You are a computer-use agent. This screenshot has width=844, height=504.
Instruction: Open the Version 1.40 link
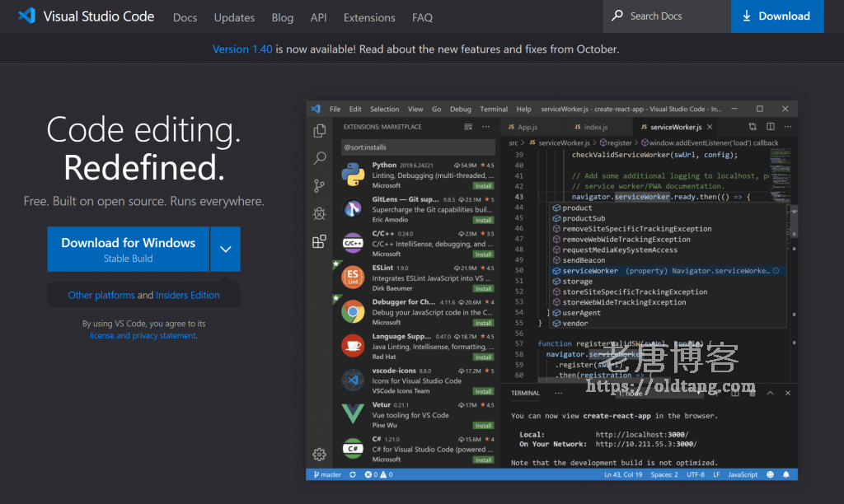(x=242, y=49)
